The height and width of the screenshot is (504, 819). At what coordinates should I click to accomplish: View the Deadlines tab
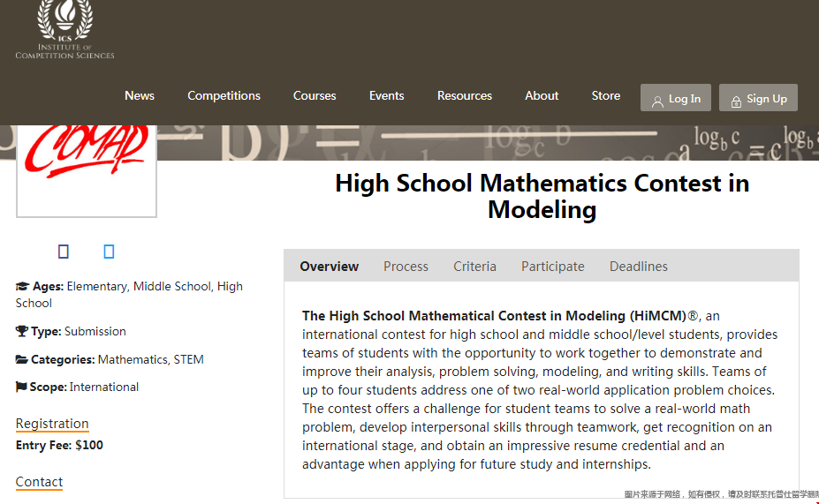pos(638,267)
